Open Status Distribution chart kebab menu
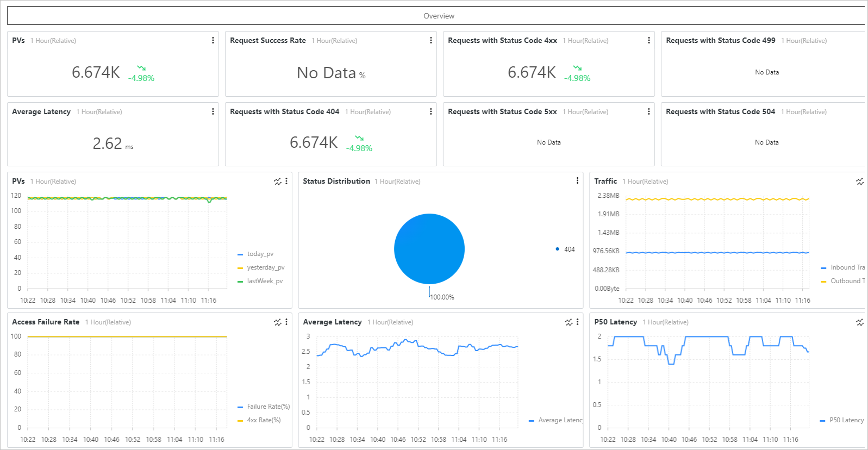 [x=577, y=181]
